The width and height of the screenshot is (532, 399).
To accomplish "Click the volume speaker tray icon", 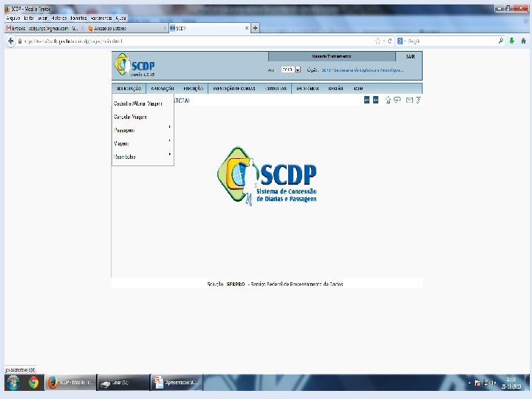I will pos(494,383).
